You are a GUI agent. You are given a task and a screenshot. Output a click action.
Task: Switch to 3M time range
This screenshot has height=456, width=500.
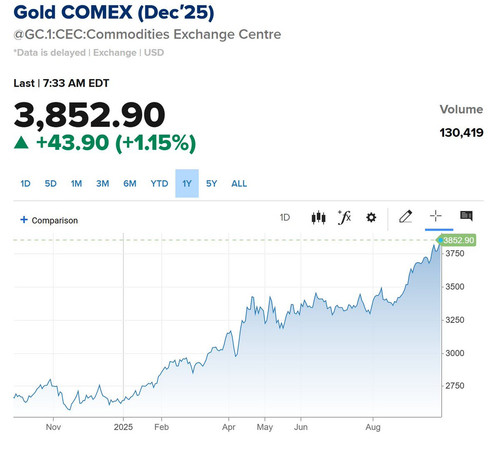tap(103, 184)
